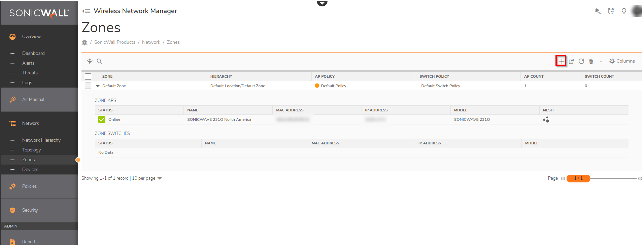Screen dimensions: 644x245
Task: Expand the top header pull-down arrow
Action: [322, 3]
